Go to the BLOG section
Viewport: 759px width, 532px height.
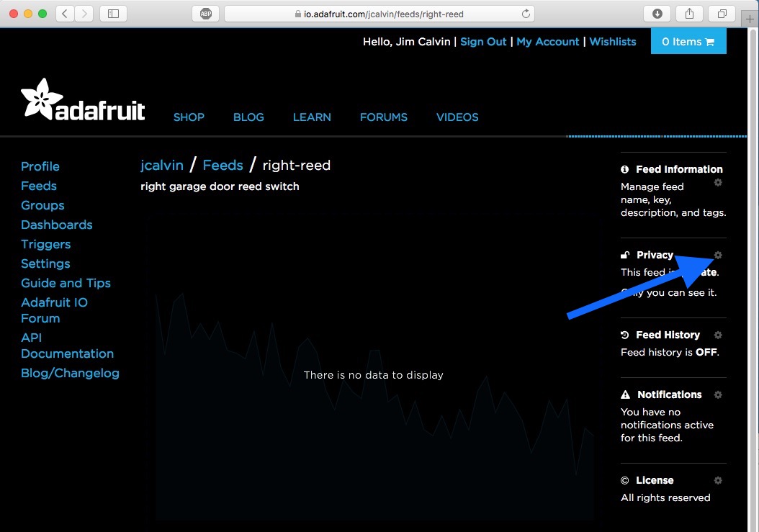tap(249, 117)
